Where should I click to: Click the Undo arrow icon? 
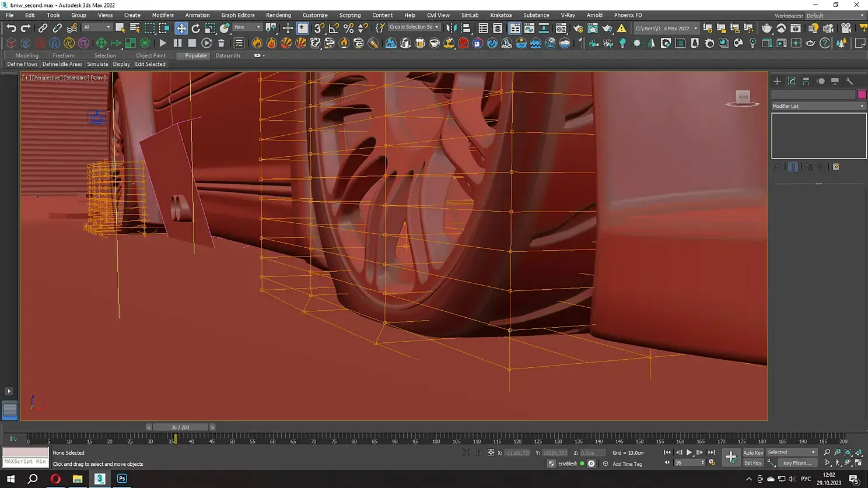11,28
